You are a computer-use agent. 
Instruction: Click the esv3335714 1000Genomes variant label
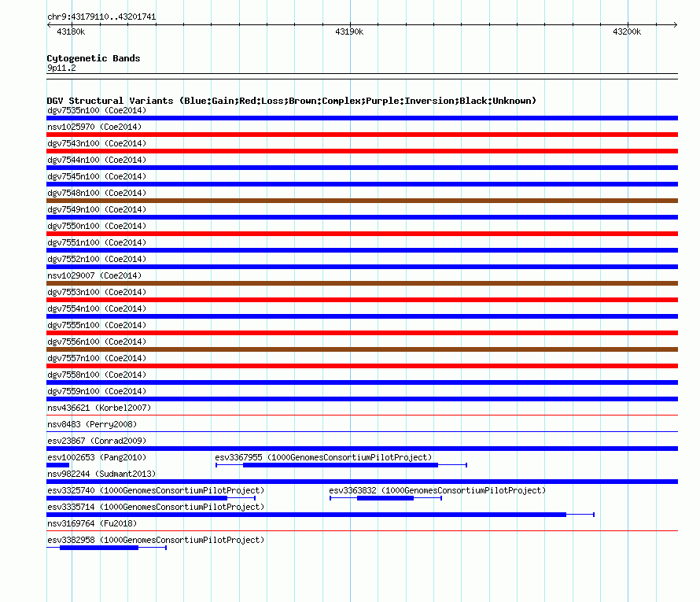pyautogui.click(x=156, y=507)
